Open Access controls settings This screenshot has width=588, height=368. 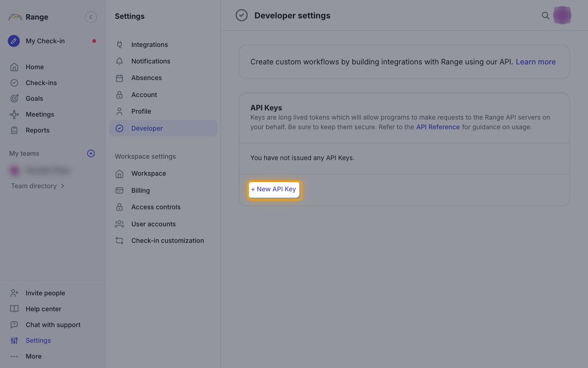pos(163,207)
